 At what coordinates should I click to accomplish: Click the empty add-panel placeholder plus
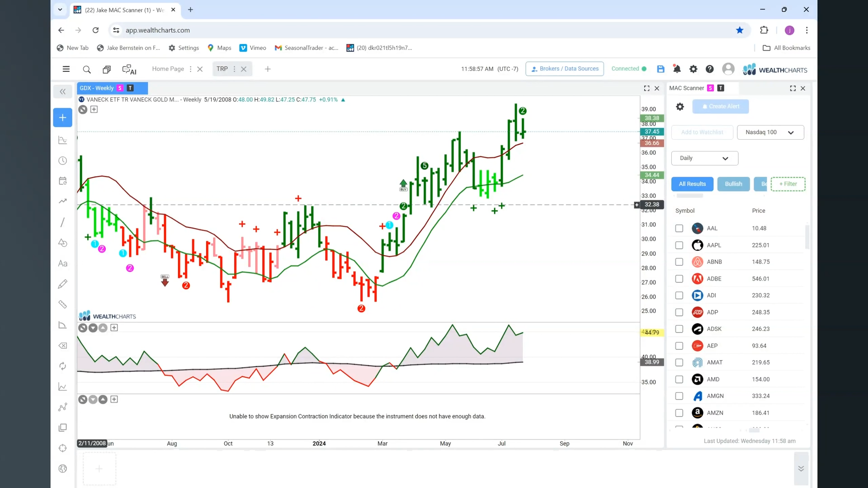(99, 469)
